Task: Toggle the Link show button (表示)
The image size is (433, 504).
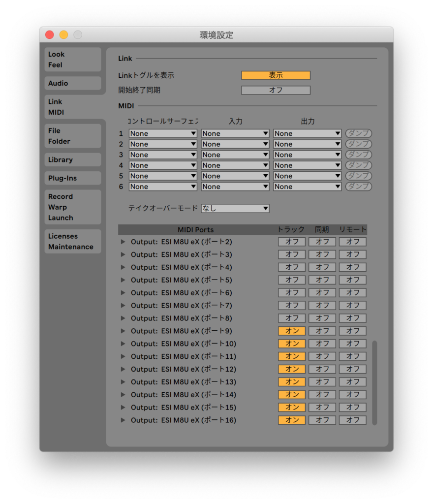Action: point(276,75)
